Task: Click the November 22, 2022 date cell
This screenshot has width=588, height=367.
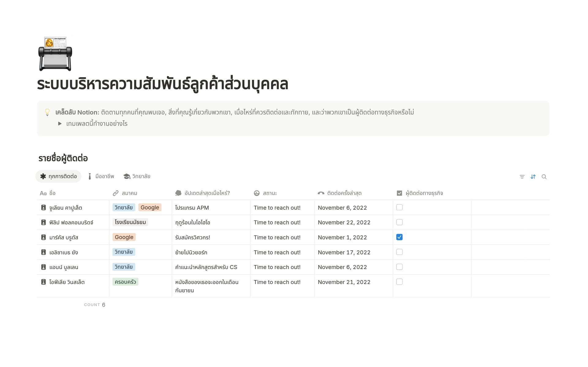Action: point(344,223)
